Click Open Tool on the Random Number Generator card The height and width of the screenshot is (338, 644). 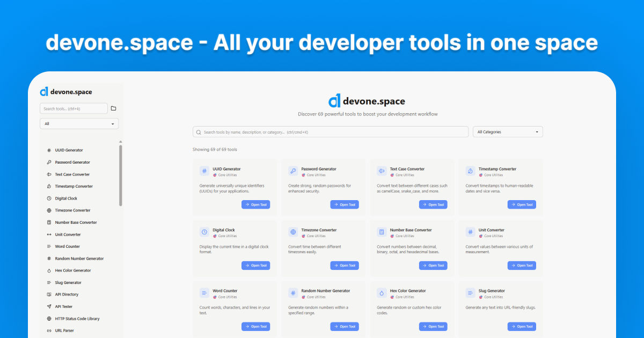tap(345, 326)
